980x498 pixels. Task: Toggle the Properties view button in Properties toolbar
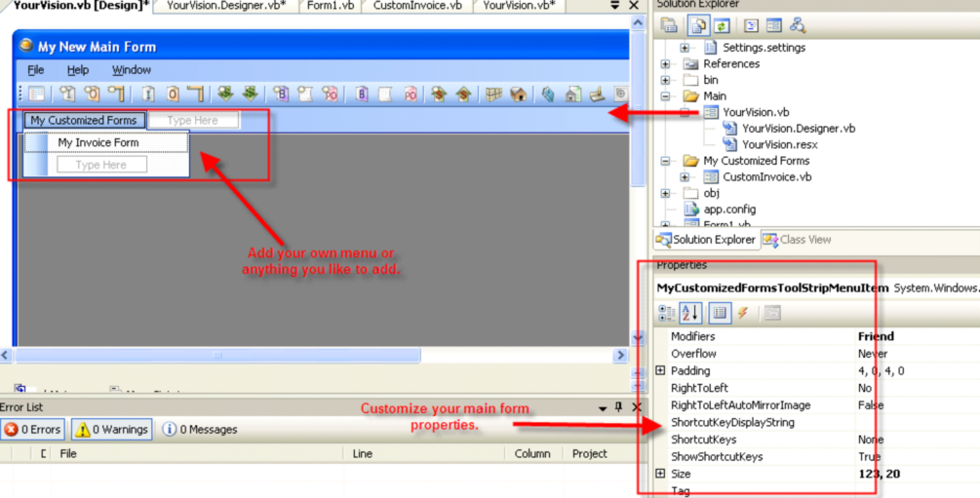[x=720, y=313]
